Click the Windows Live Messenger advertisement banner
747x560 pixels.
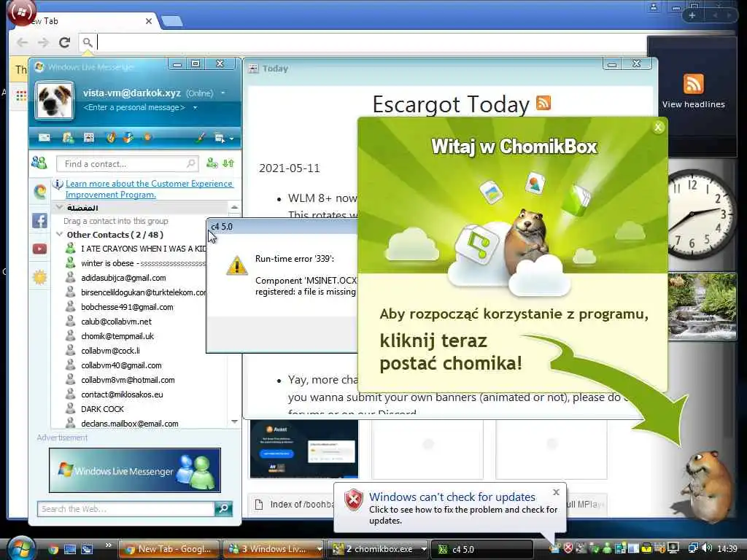[x=135, y=470]
